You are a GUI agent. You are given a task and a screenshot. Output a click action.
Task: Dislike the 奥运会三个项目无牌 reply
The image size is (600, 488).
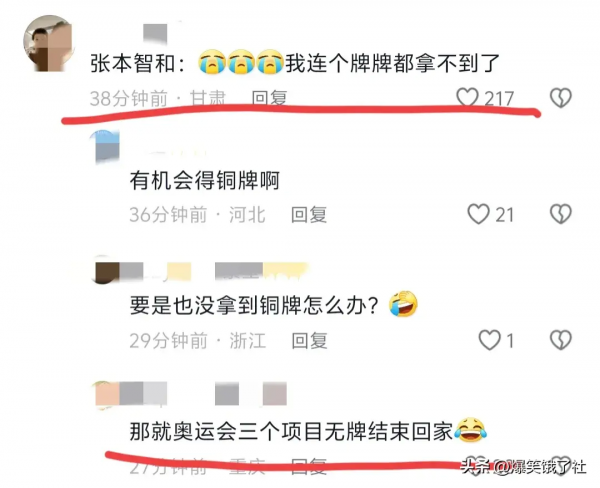(x=561, y=465)
